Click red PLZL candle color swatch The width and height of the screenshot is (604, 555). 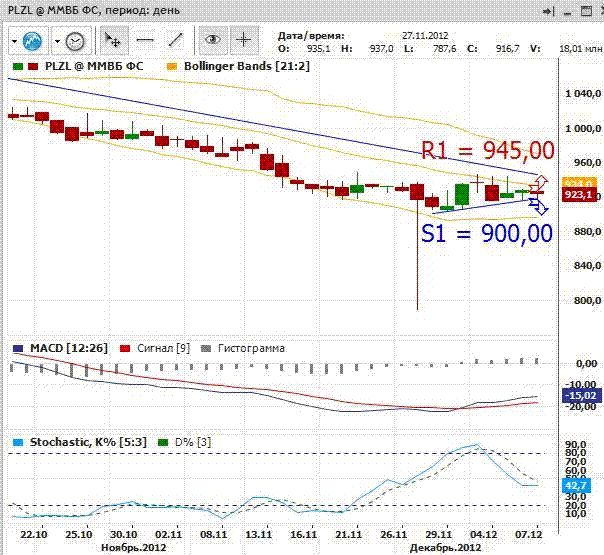(x=33, y=67)
